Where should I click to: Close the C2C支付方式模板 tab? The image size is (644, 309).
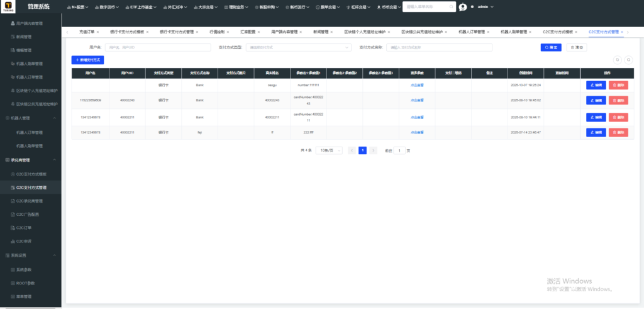click(x=576, y=32)
